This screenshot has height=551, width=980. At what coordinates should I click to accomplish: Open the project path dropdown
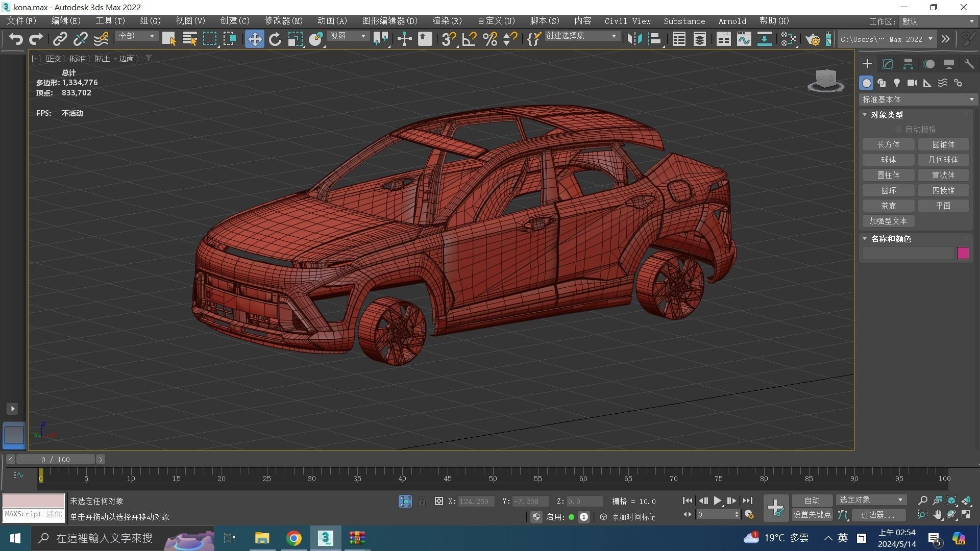887,39
